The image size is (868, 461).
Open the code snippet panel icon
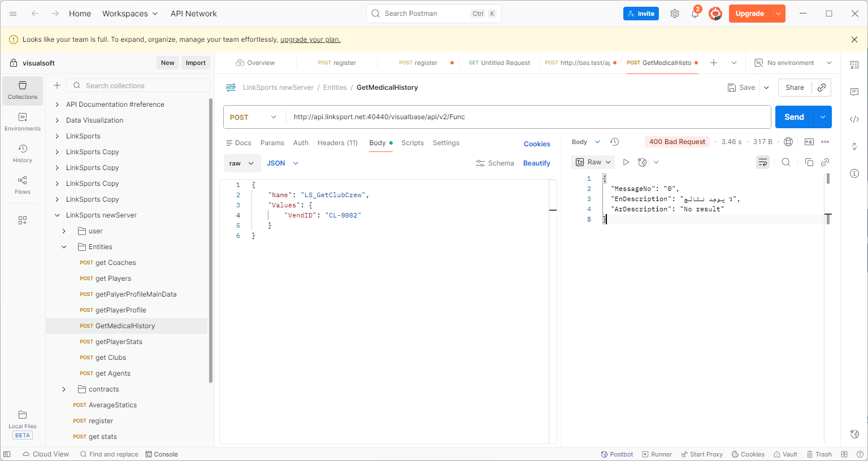[x=854, y=119]
